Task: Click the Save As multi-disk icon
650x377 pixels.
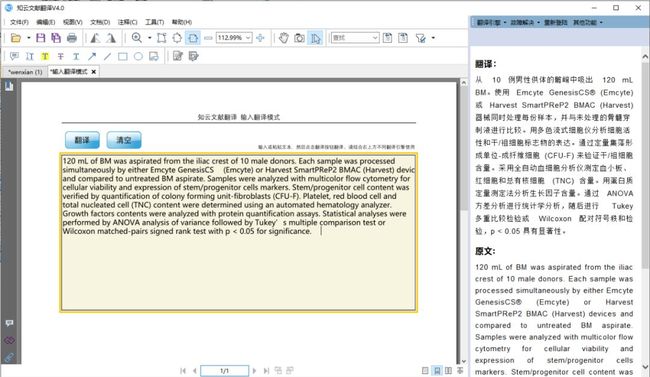Action: point(56,38)
